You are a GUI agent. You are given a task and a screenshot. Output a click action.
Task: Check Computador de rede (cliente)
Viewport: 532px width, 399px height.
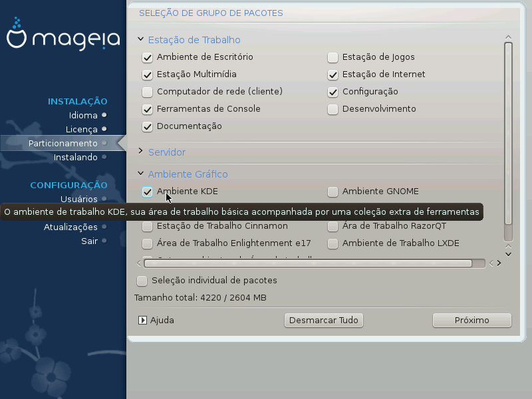pos(147,92)
